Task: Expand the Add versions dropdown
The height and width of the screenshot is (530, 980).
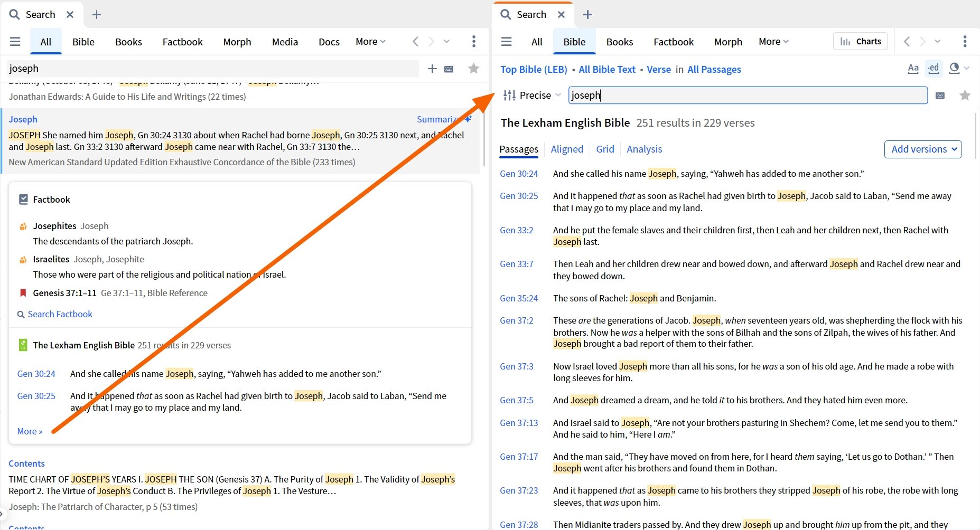Action: click(x=923, y=149)
